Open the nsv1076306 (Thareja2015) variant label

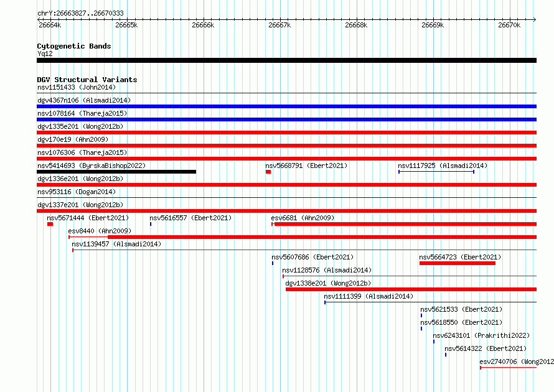82,152
